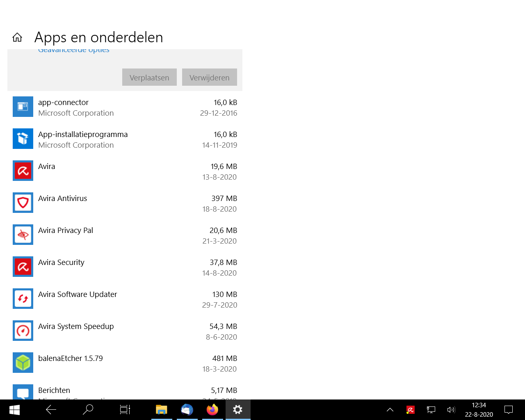Click the 37,8 MB size value
Screen dimensions: 525x420
pyautogui.click(x=224, y=262)
